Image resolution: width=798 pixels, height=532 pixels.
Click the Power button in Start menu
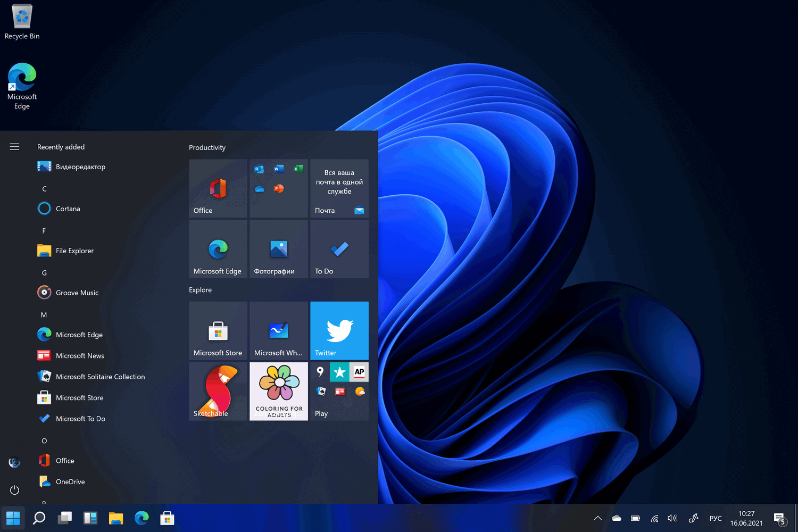[14, 490]
